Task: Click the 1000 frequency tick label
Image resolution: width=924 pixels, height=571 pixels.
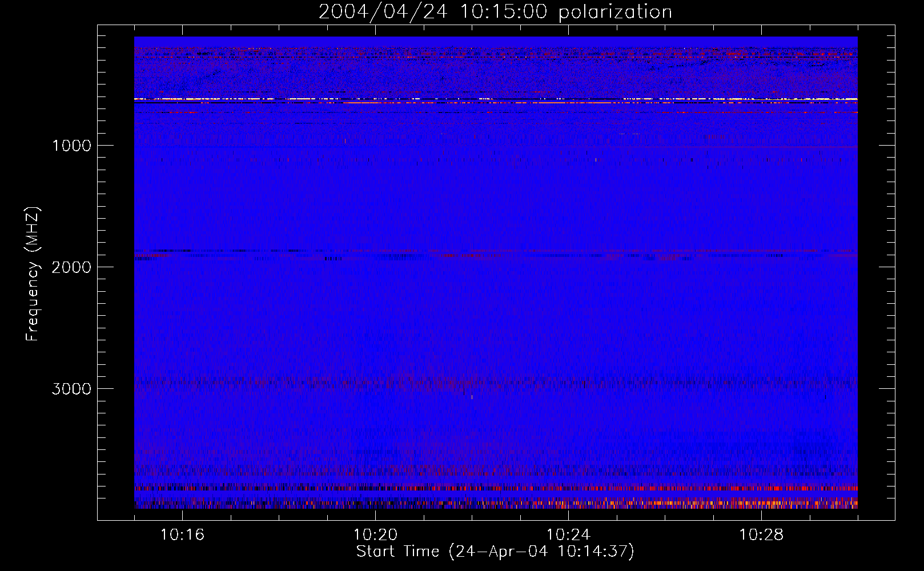Action: click(71, 146)
